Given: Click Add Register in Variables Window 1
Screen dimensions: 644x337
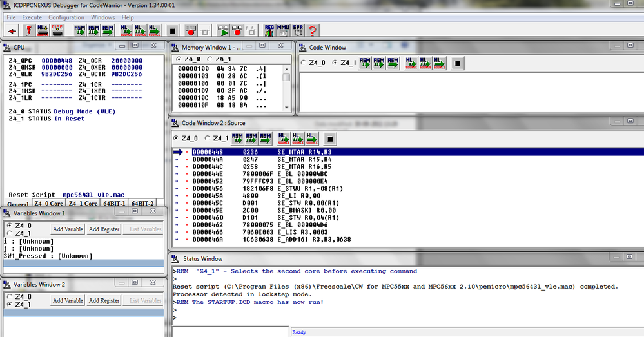Looking at the screenshot, I should (x=104, y=229).
